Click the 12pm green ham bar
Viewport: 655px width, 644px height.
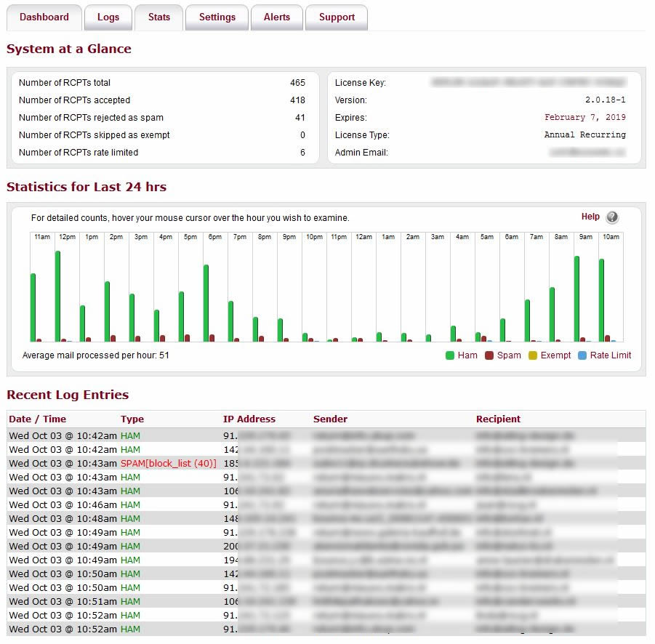58,297
